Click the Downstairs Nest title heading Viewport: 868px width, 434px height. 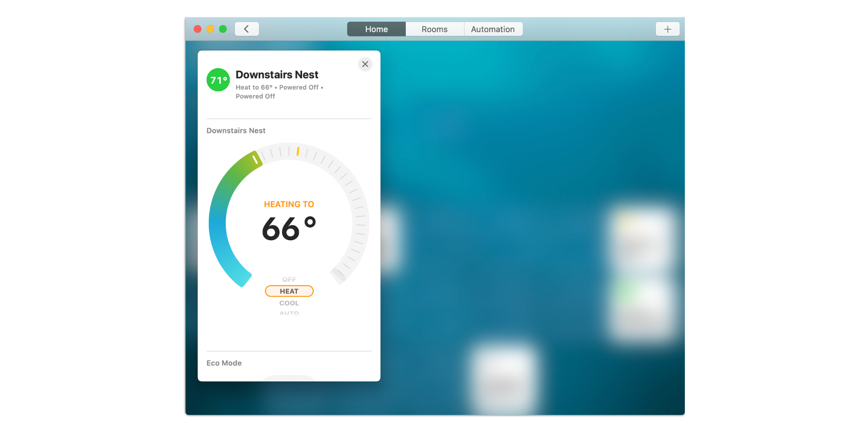click(x=277, y=75)
